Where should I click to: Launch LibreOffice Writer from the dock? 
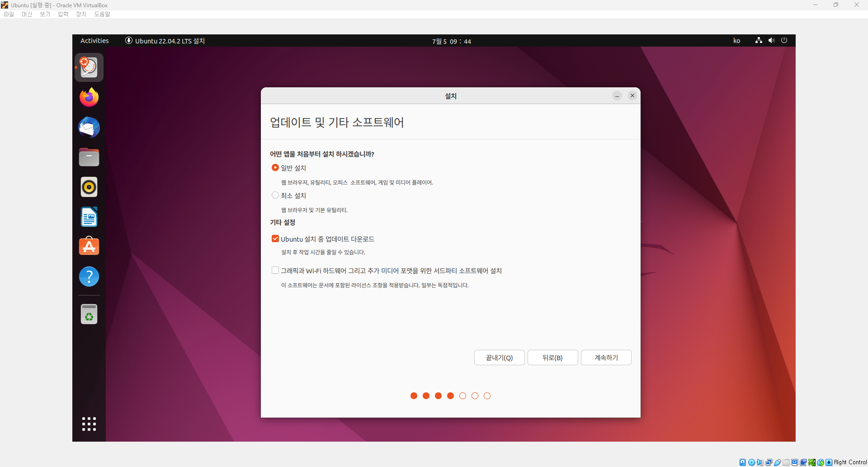click(x=89, y=217)
